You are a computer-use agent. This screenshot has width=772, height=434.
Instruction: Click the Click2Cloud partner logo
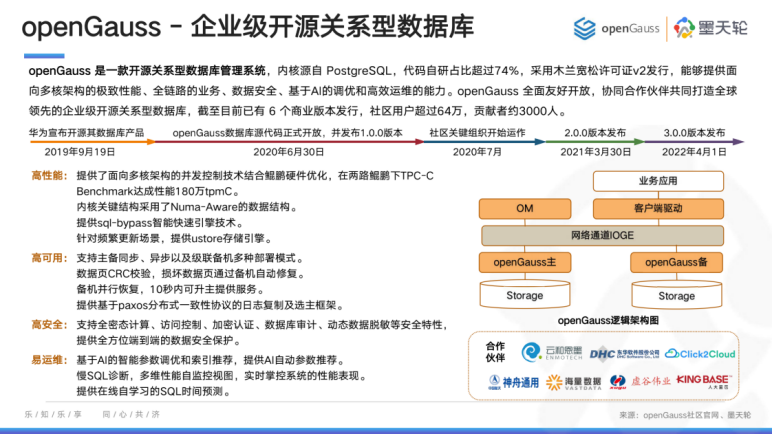click(x=700, y=354)
